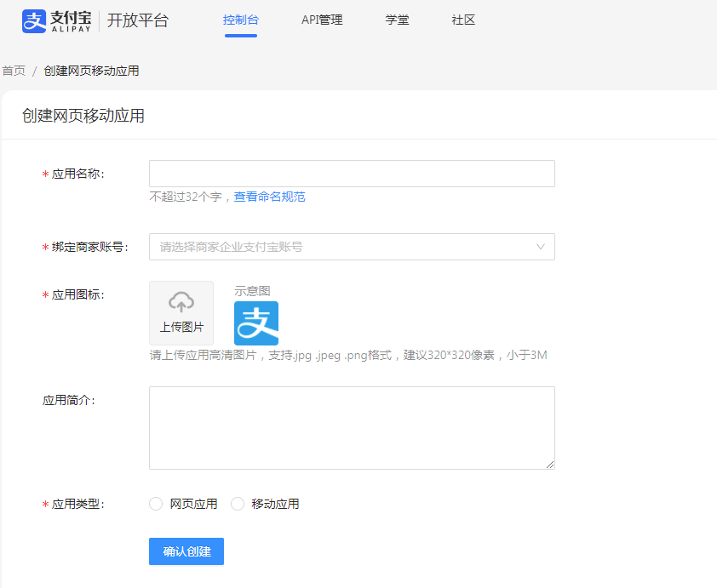Focus the 应用名称 text input

351,174
